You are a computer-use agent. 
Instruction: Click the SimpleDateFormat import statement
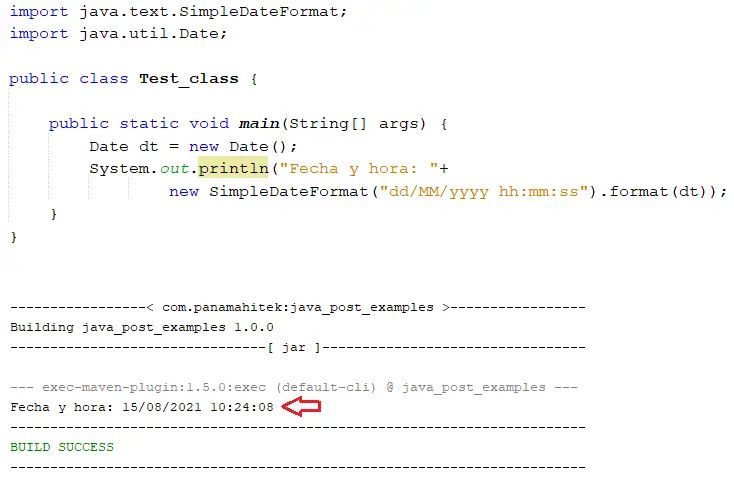178,11
